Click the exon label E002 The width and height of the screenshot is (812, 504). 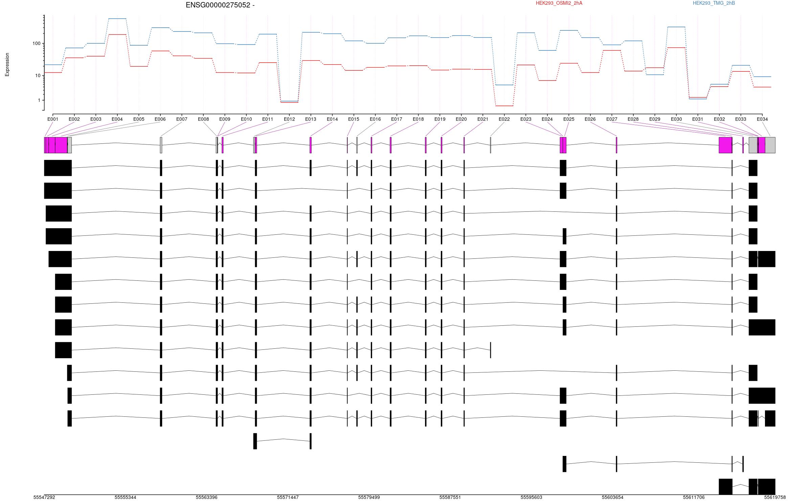tap(74, 119)
